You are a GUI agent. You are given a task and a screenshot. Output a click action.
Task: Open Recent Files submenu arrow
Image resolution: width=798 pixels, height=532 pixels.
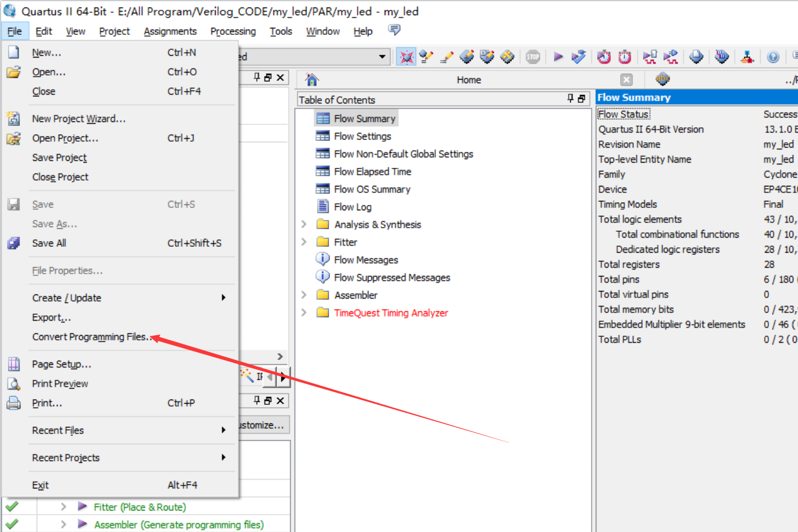pyautogui.click(x=224, y=430)
